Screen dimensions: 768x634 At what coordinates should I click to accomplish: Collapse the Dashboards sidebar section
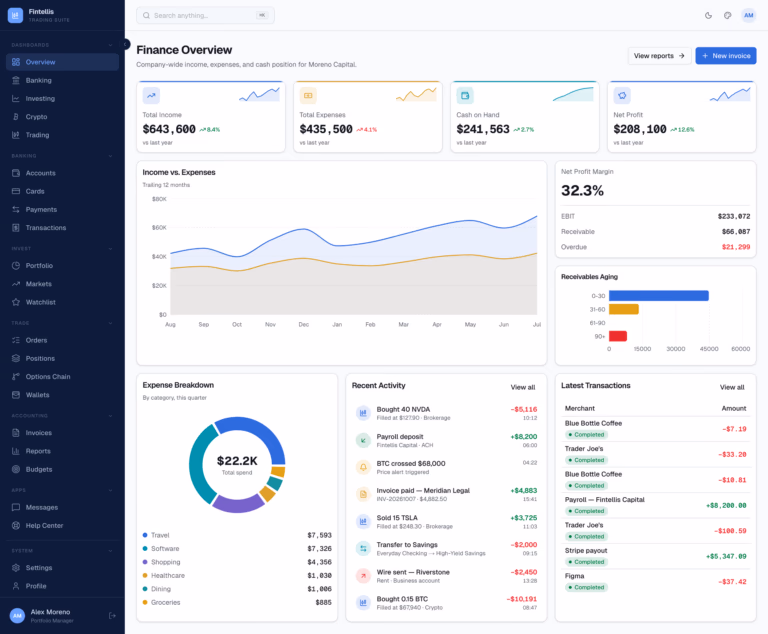click(x=110, y=45)
